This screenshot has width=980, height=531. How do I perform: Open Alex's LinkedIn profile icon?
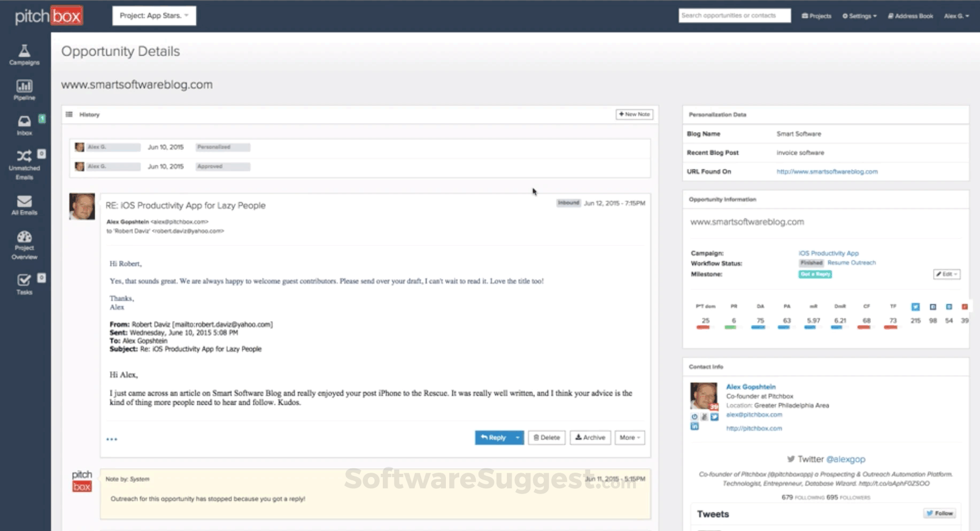pyautogui.click(x=695, y=426)
